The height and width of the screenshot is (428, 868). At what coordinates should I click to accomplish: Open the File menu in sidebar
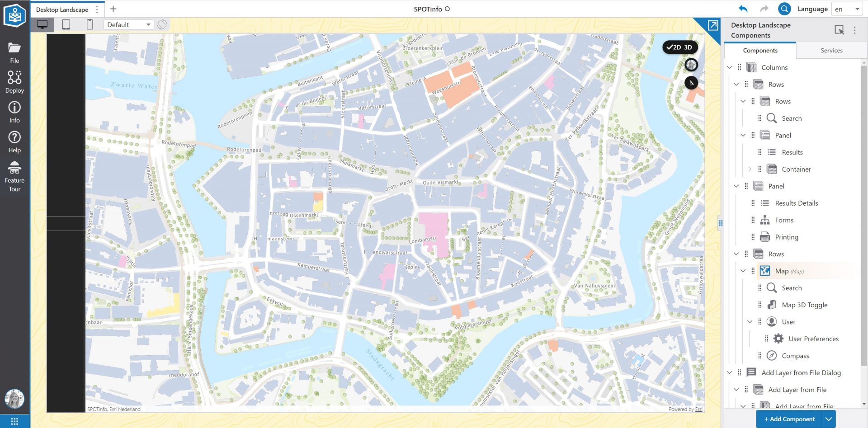click(x=14, y=52)
